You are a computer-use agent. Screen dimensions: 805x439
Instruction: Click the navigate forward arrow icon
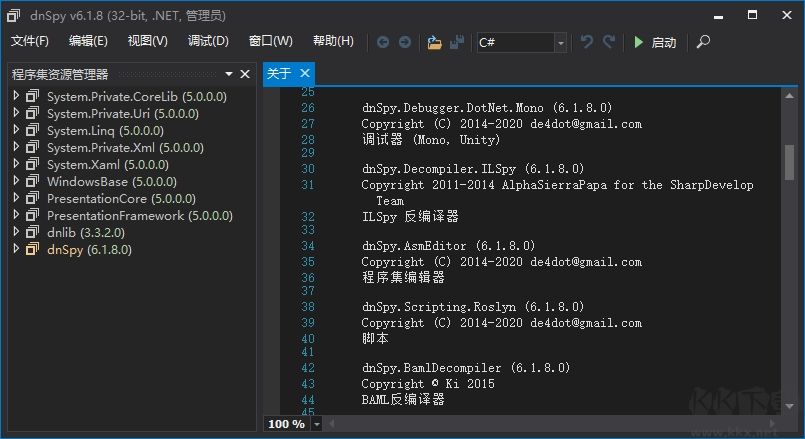click(x=405, y=42)
